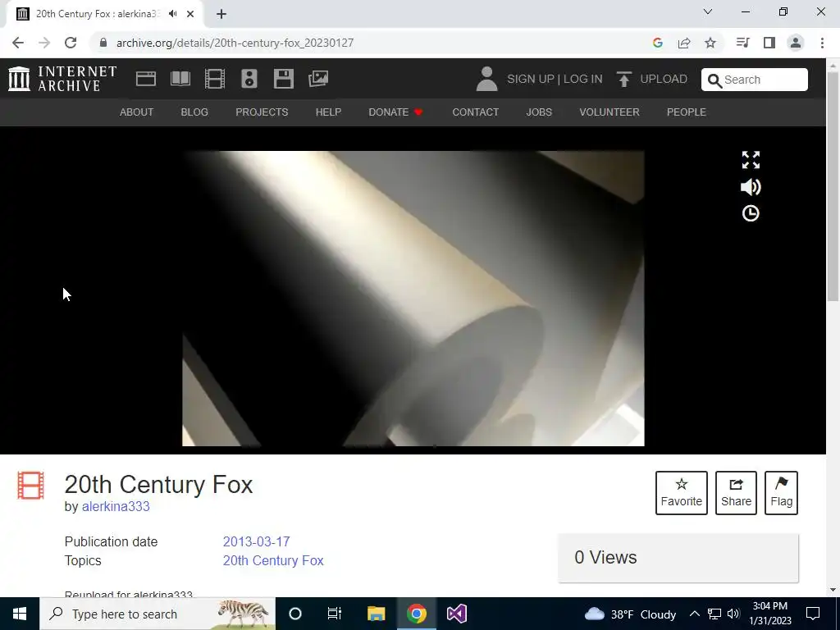Image resolution: width=840 pixels, height=630 pixels.
Task: Click the video frame to play or pause
Action: click(x=413, y=299)
